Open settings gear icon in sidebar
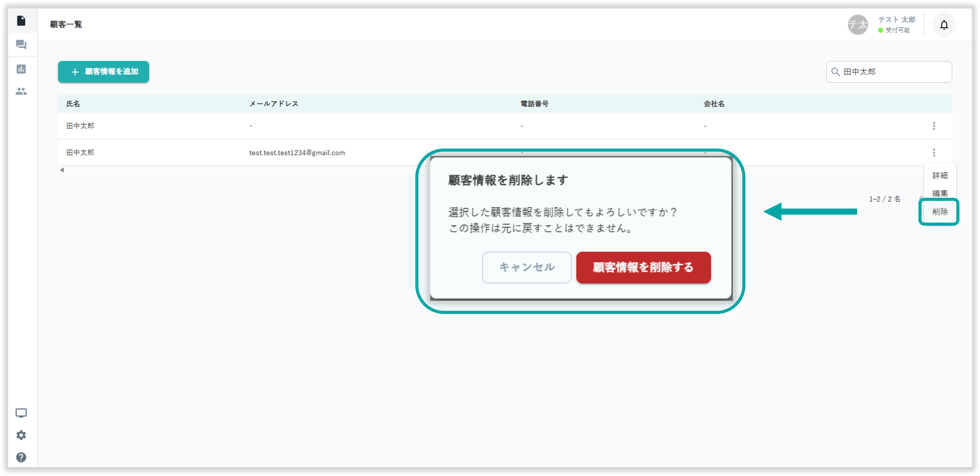This screenshot has height=476, width=980. tap(21, 435)
